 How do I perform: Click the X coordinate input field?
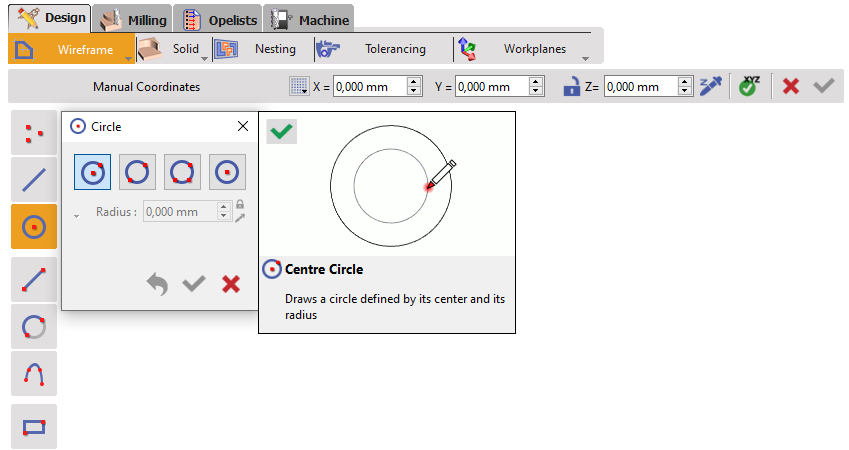click(369, 87)
